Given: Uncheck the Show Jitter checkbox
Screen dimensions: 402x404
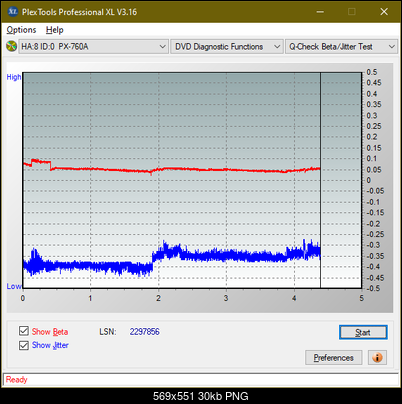Looking at the screenshot, I should tap(24, 345).
